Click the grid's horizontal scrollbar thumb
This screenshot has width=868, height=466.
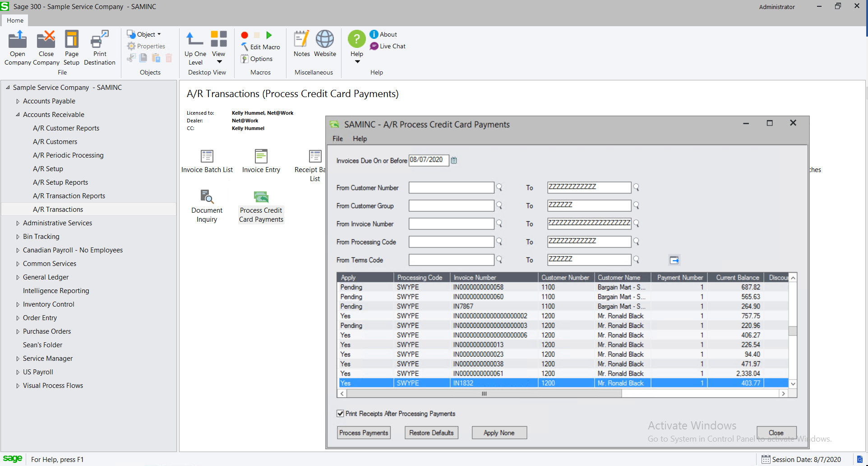coord(484,394)
